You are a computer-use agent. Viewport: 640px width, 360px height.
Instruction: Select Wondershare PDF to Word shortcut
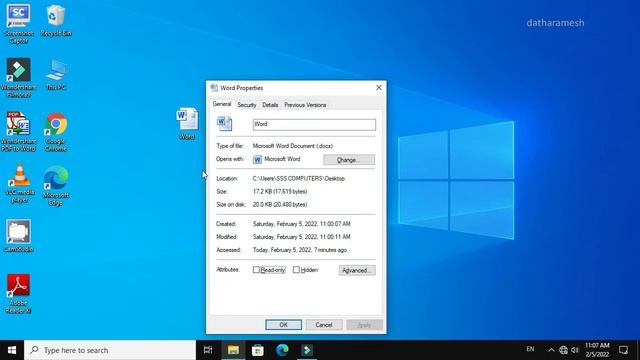pos(18,131)
